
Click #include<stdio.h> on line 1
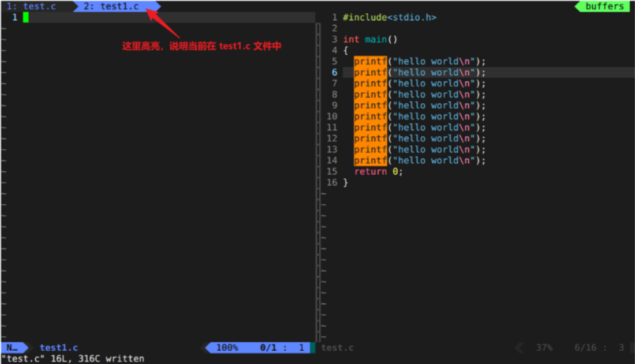click(390, 17)
